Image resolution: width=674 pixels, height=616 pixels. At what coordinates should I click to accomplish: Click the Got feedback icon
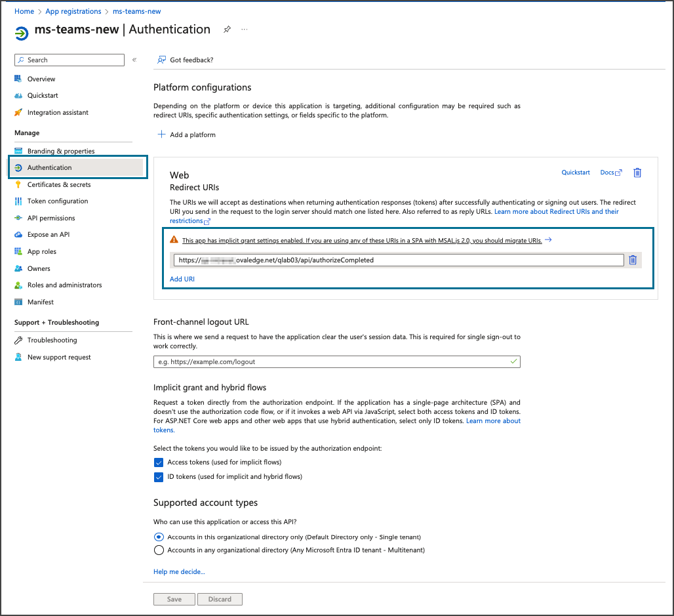[x=162, y=60]
